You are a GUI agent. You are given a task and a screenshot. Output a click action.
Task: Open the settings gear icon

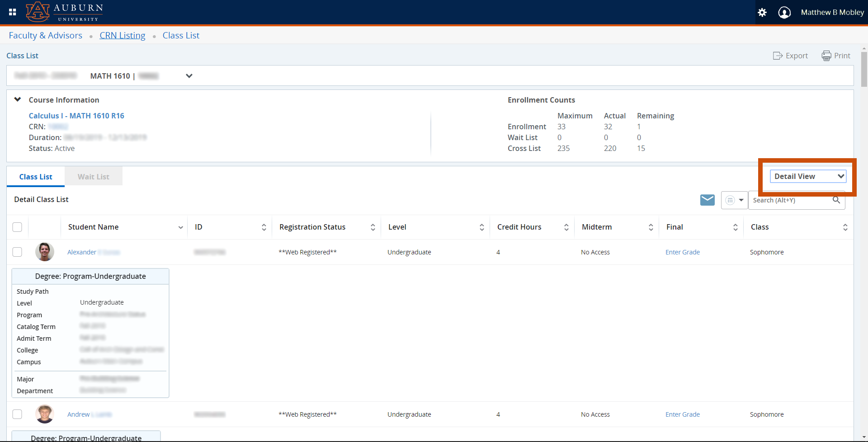[762, 13]
